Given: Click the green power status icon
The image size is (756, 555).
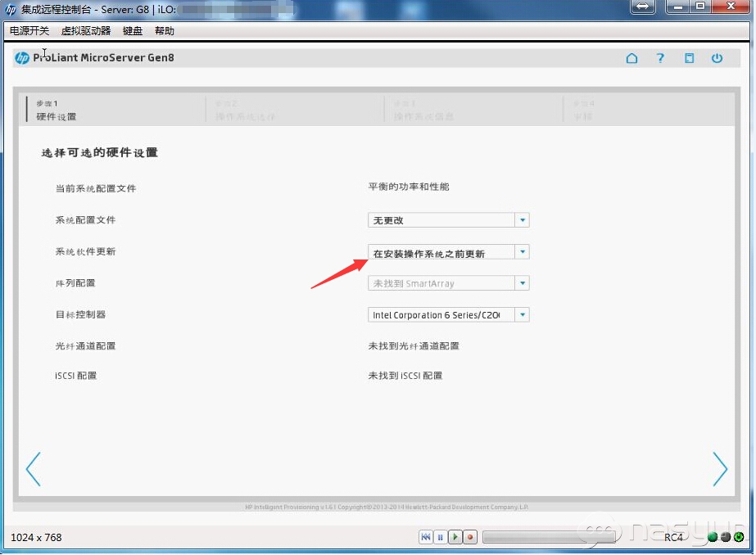Looking at the screenshot, I should (739, 537).
